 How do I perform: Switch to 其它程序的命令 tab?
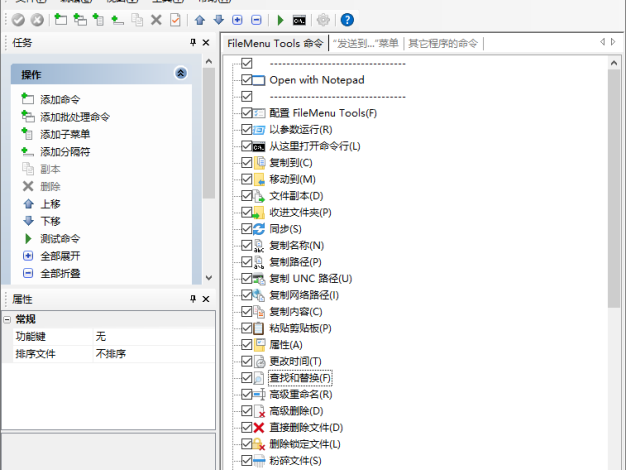point(443,43)
